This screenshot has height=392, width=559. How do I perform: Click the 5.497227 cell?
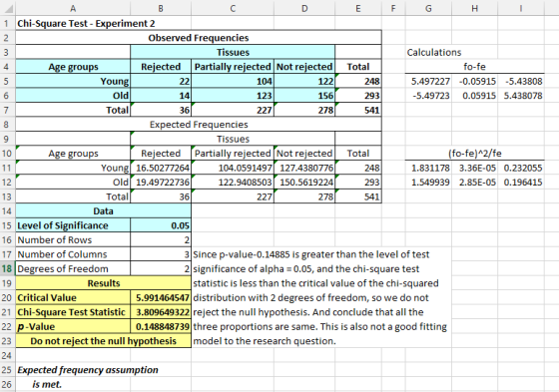[428, 81]
